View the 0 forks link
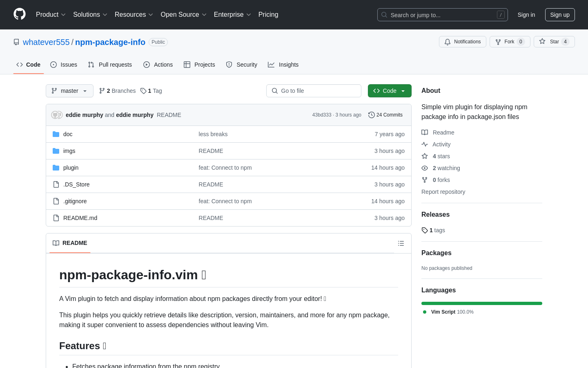 click(x=436, y=180)
